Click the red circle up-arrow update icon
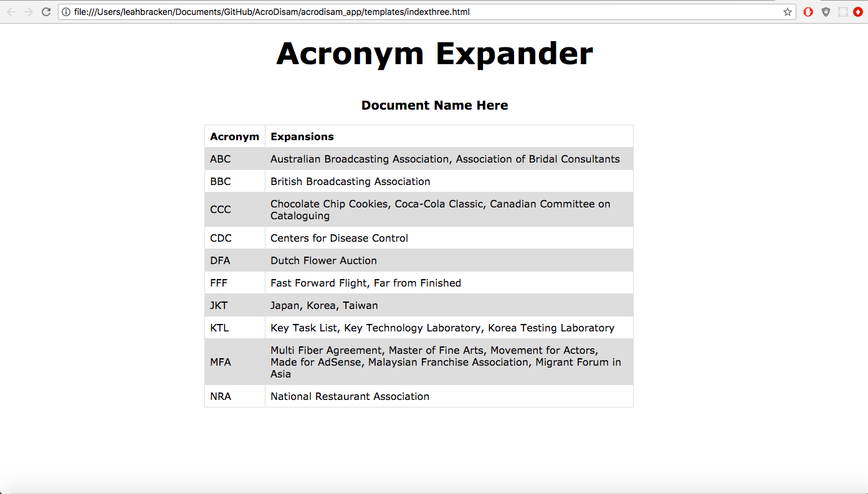 tap(858, 12)
